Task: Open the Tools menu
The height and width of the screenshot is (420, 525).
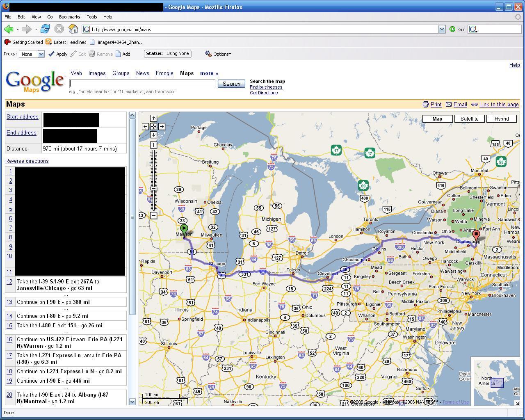Action: pyautogui.click(x=91, y=17)
